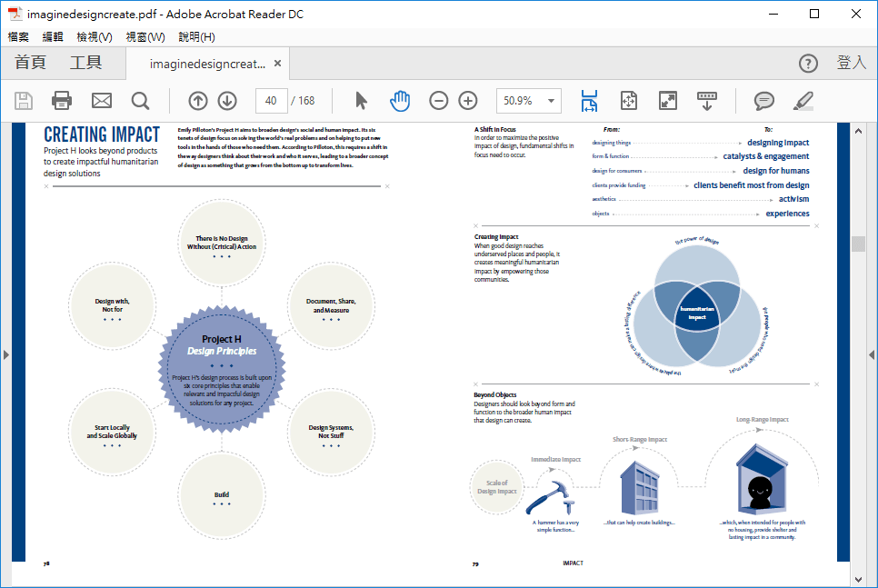Add a comment bubble icon
Screen dimensions: 878x588
click(x=763, y=101)
